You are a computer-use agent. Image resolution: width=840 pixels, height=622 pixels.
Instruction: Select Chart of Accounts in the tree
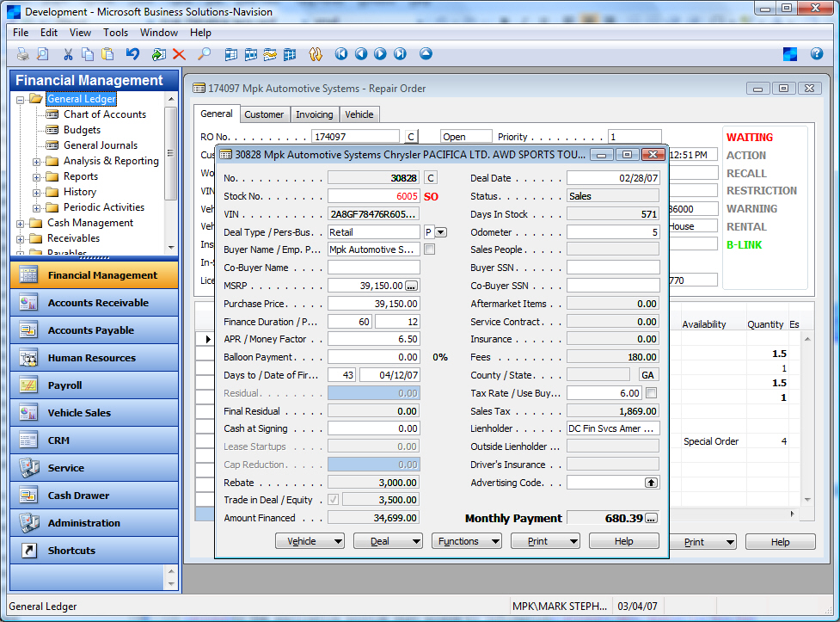click(x=105, y=114)
